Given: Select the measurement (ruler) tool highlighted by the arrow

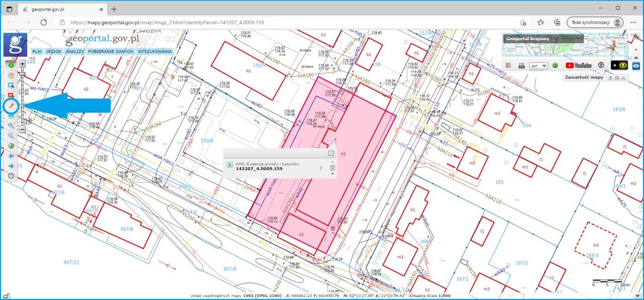Looking at the screenshot, I should tap(11, 106).
